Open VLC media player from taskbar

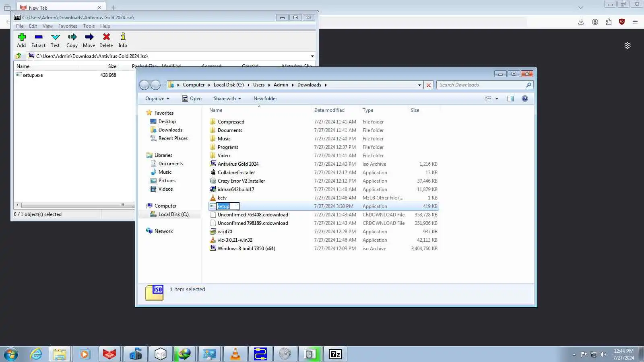tap(235, 354)
